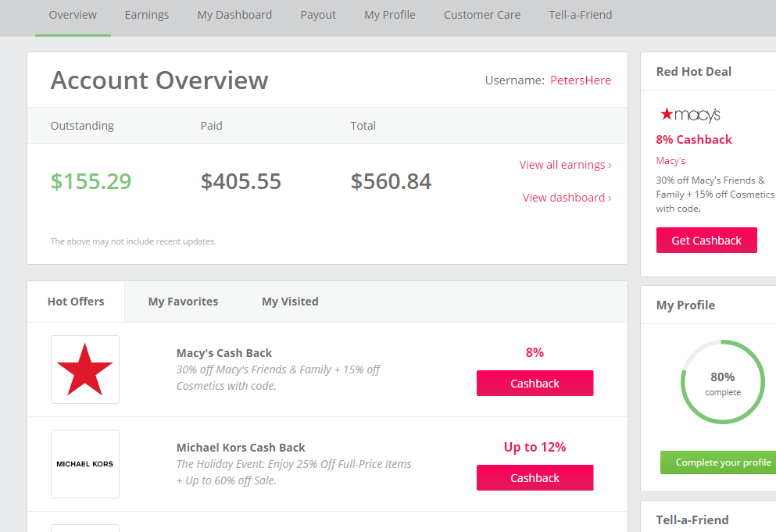Click the Michael Kors logo thumbnail
The height and width of the screenshot is (532, 776).
(85, 464)
